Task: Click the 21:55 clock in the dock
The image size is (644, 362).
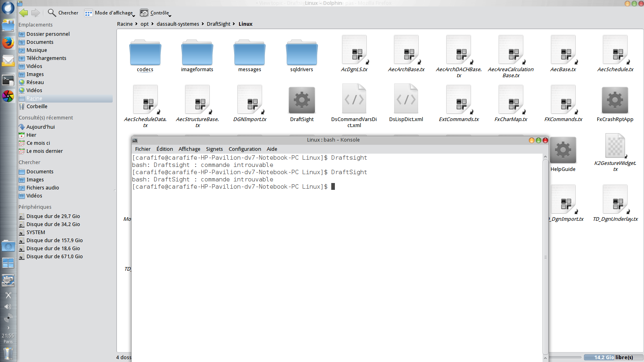Action: [8, 336]
